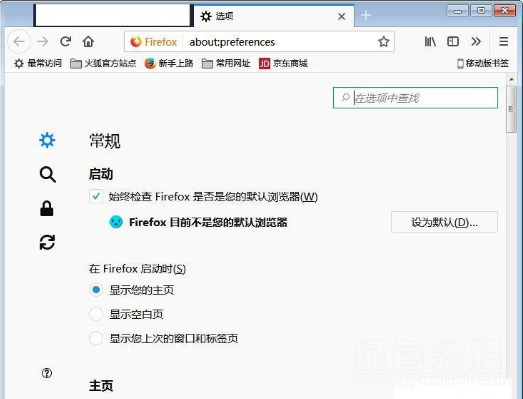Open the Library bookshelf icon
523x399 pixels.
pos(430,41)
